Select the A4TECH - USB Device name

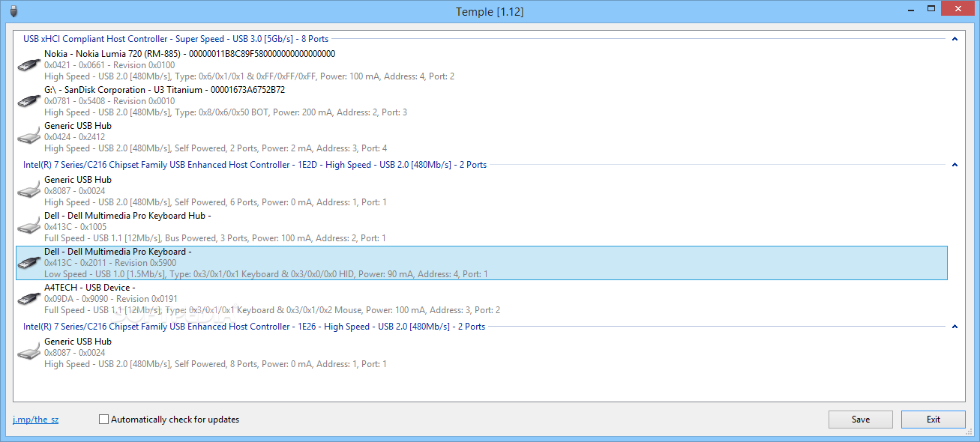tap(89, 288)
